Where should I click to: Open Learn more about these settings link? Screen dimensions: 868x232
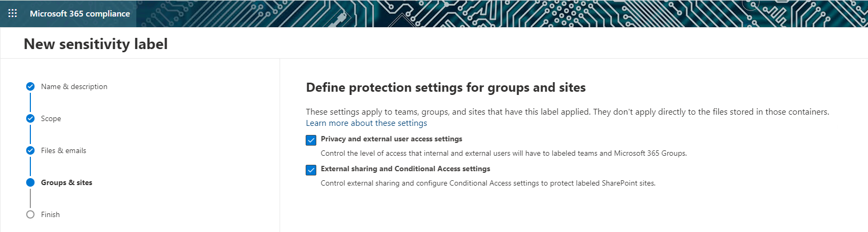coord(366,123)
